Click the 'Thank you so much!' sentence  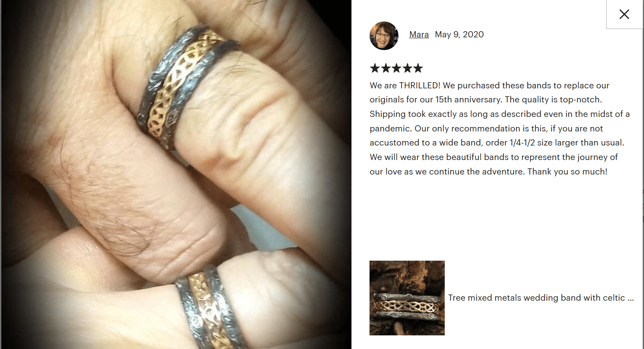(567, 171)
